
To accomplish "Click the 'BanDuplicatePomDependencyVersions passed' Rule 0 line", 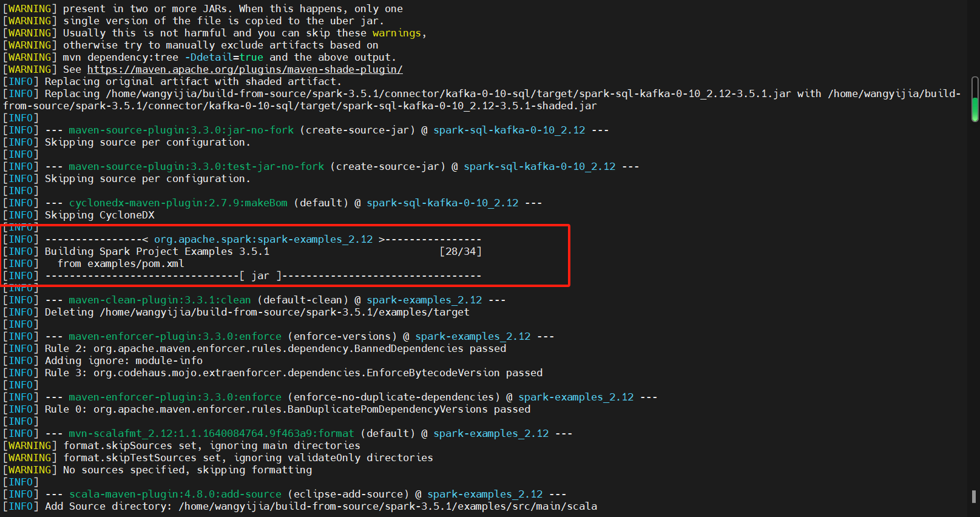I will pyautogui.click(x=288, y=409).
